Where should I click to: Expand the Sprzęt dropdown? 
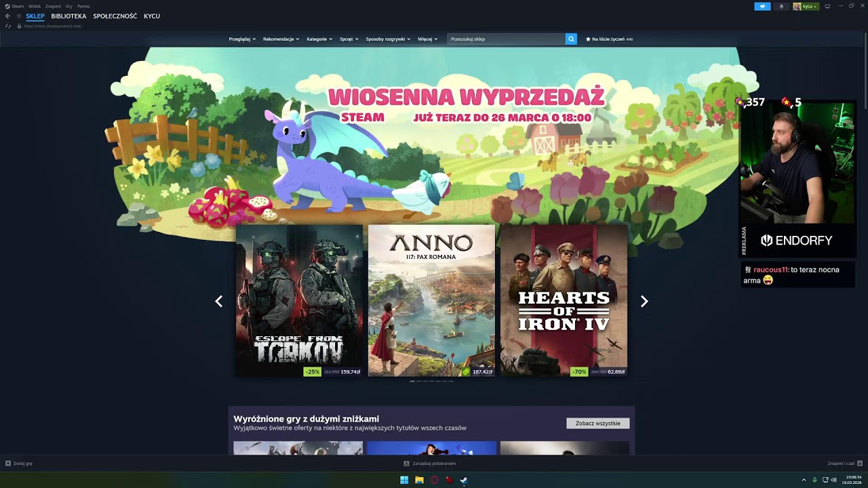[x=349, y=39]
